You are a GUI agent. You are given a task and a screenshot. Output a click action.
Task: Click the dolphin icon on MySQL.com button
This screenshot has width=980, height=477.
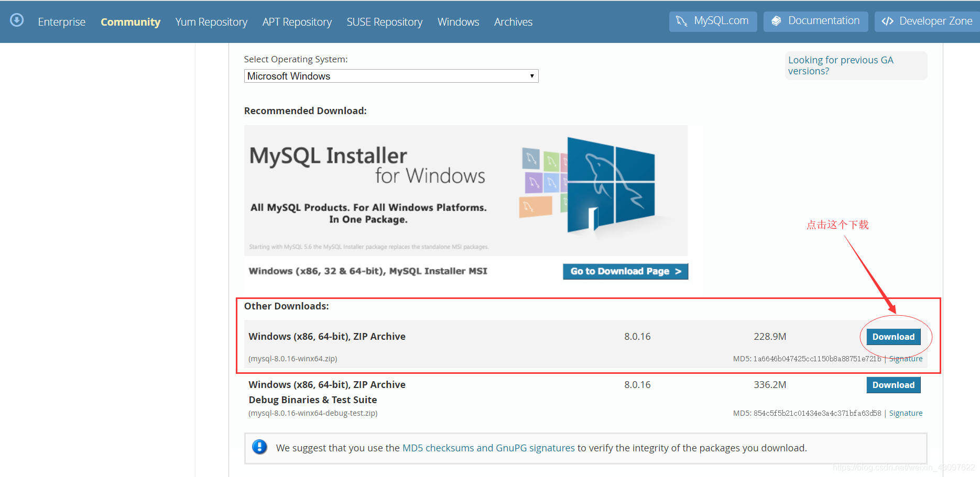pos(681,21)
